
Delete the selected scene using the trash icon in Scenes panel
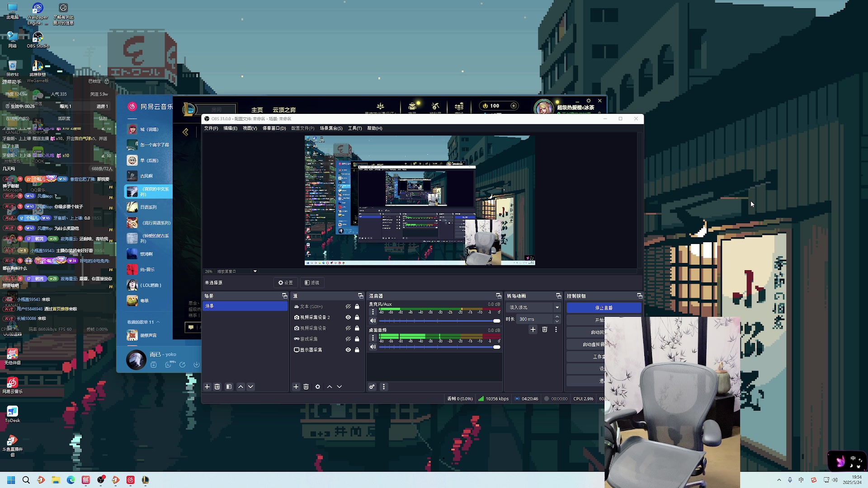(x=217, y=387)
